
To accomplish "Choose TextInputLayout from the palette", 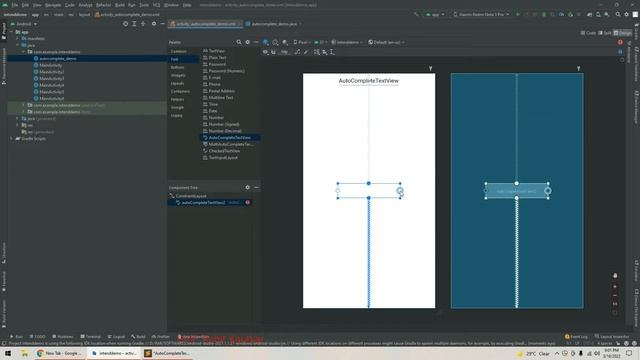I will click(223, 158).
